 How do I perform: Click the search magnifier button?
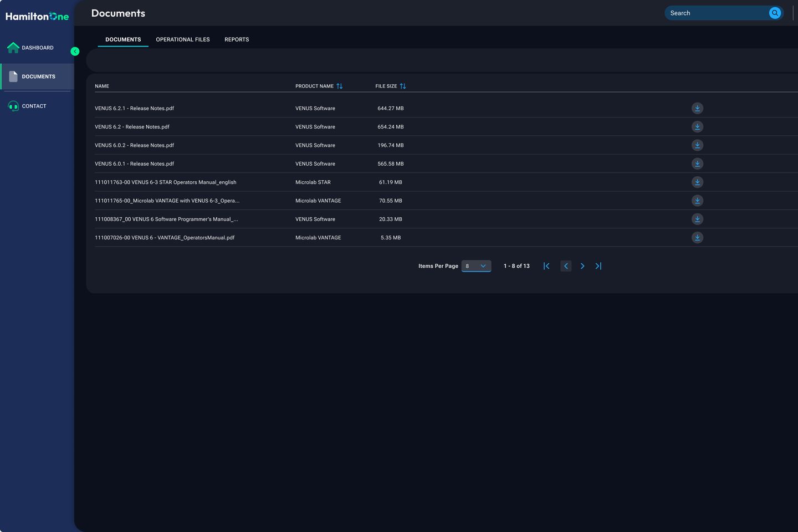[x=775, y=13]
